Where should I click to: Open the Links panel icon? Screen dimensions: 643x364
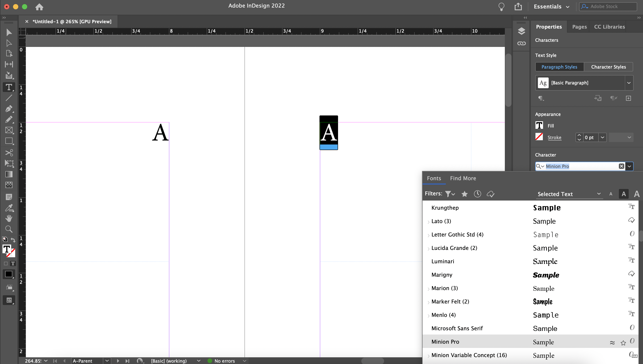coord(521,44)
